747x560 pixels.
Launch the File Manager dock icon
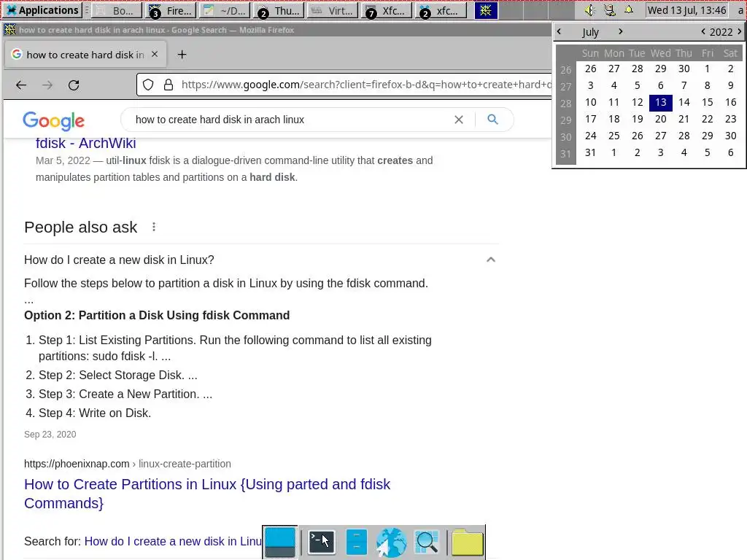356,542
